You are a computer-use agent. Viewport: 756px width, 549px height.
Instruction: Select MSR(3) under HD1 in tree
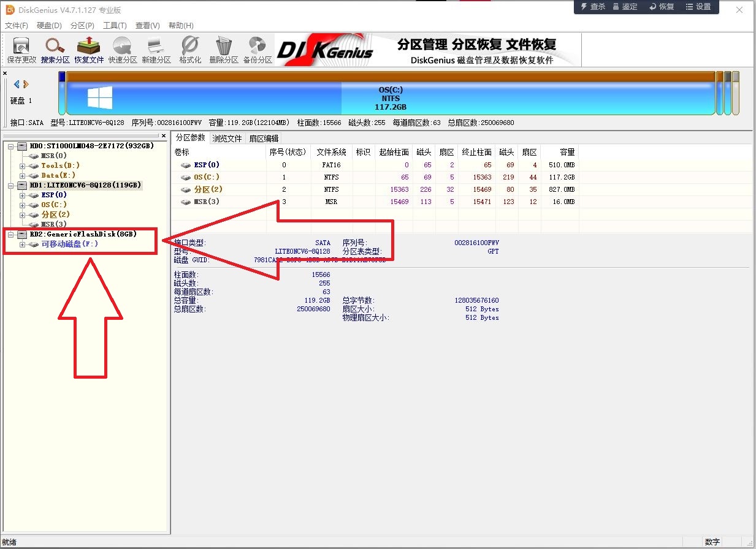[54, 224]
